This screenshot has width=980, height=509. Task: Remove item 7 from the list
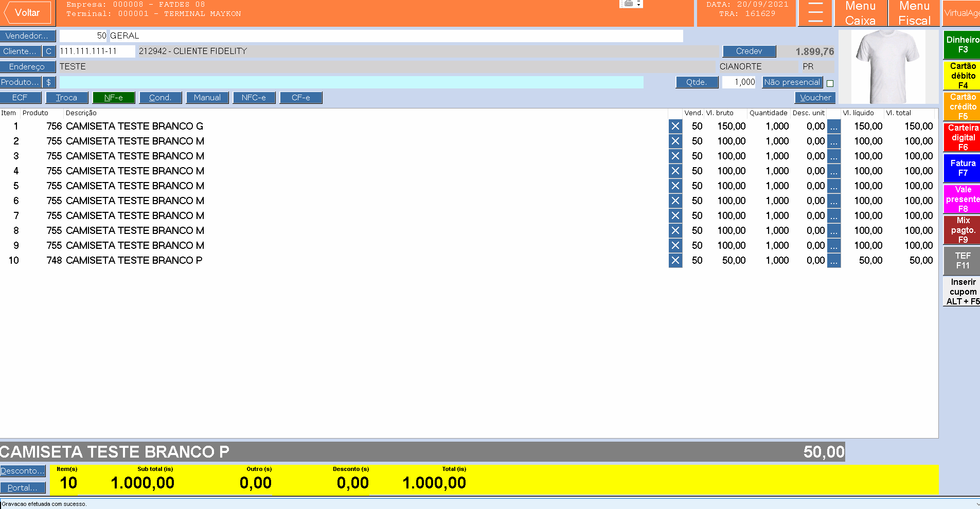tap(675, 216)
